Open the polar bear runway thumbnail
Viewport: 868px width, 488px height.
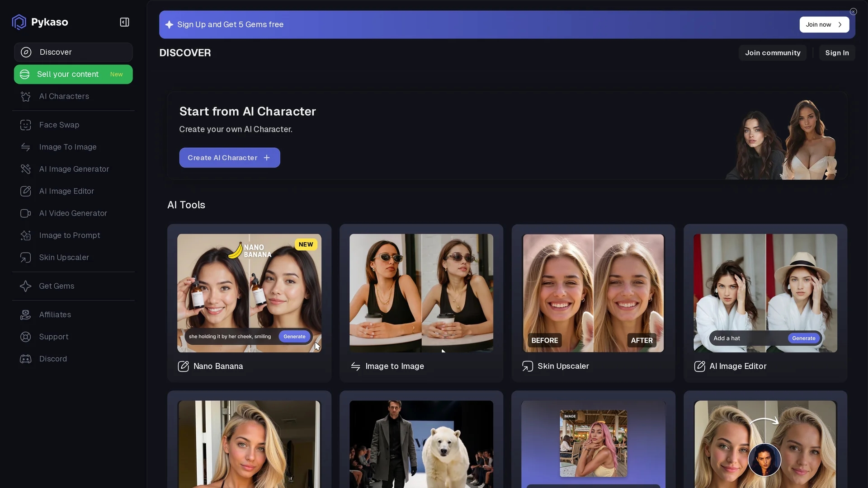coord(421,444)
